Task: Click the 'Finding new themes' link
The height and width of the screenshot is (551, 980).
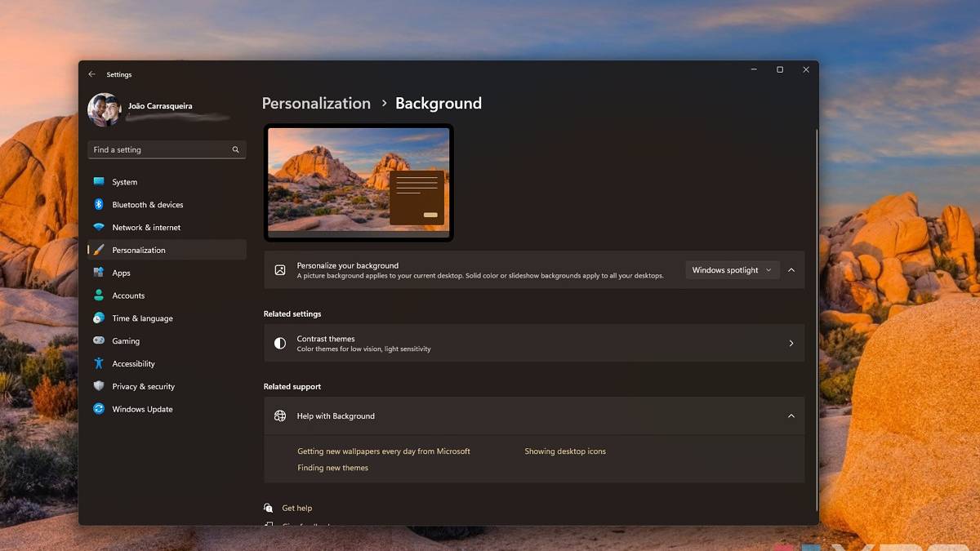Action: 332,468
